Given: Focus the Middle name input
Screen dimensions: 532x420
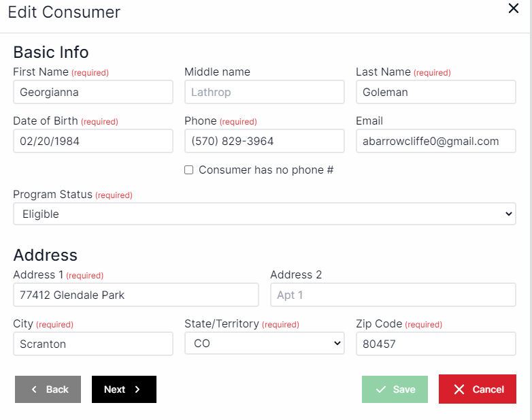Looking at the screenshot, I should pos(264,92).
